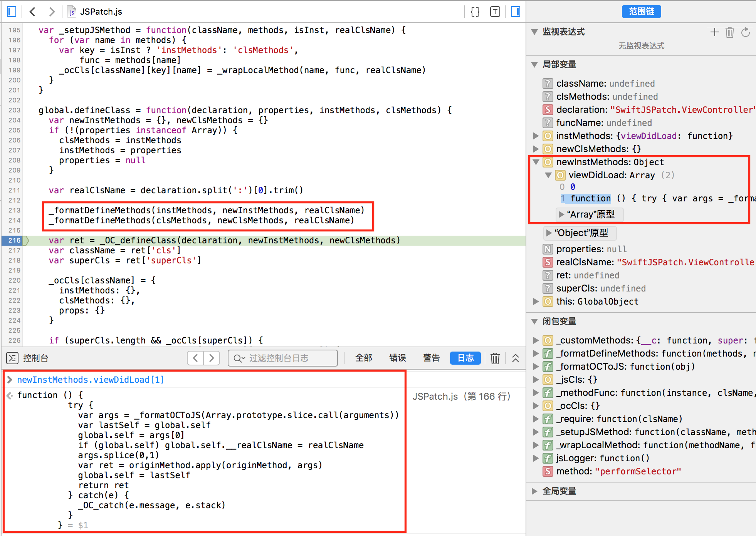
Task: Click the console clear (trash) icon
Action: coord(494,356)
